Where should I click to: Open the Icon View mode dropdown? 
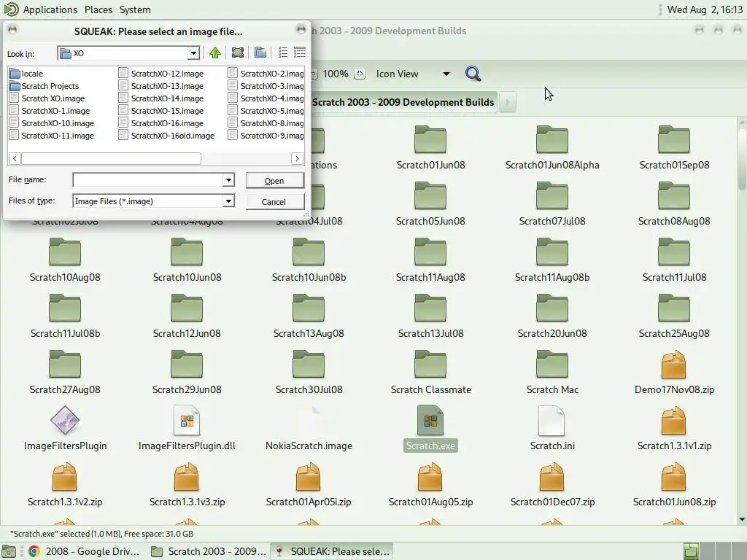413,74
